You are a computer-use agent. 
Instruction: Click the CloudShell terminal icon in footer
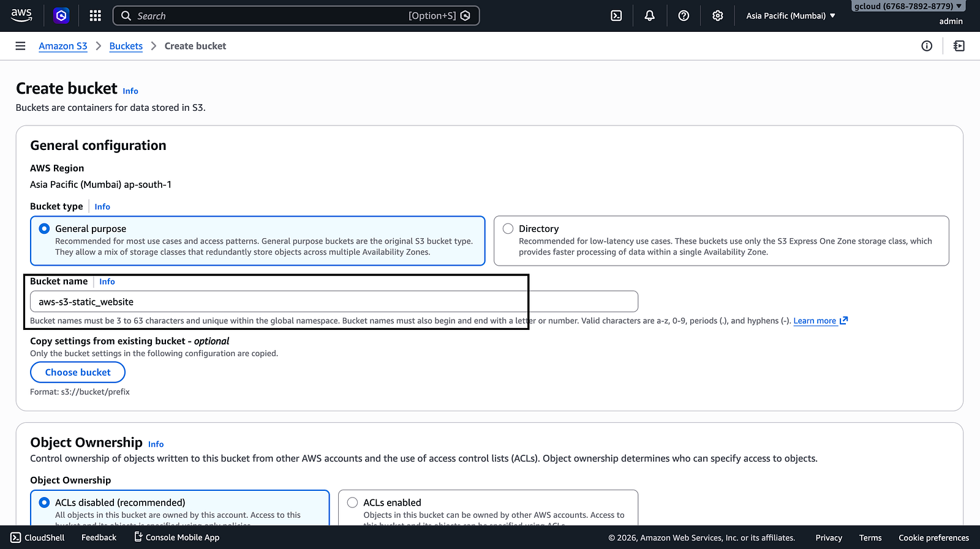click(15, 537)
